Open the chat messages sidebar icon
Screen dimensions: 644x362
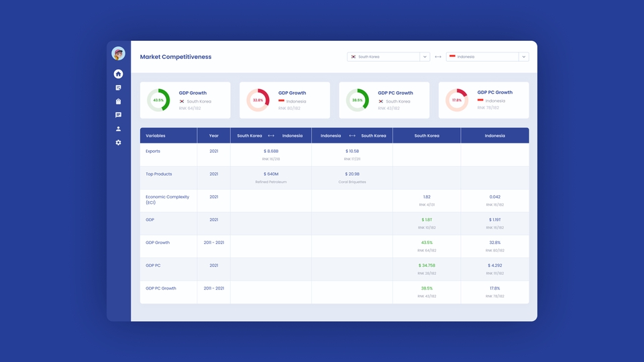[118, 115]
